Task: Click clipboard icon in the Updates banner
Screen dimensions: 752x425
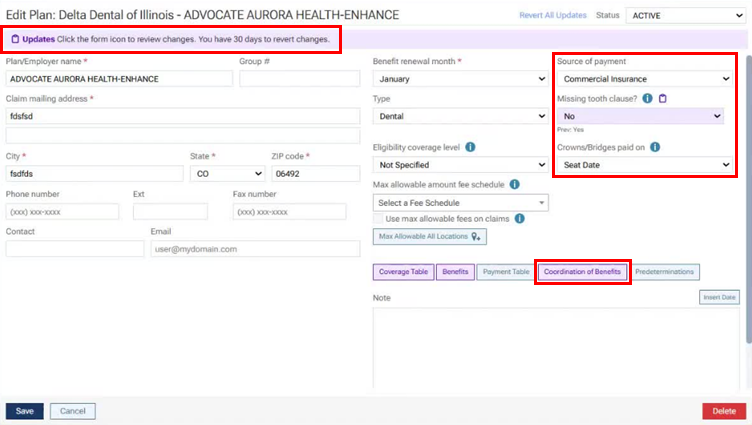Action: pos(15,39)
